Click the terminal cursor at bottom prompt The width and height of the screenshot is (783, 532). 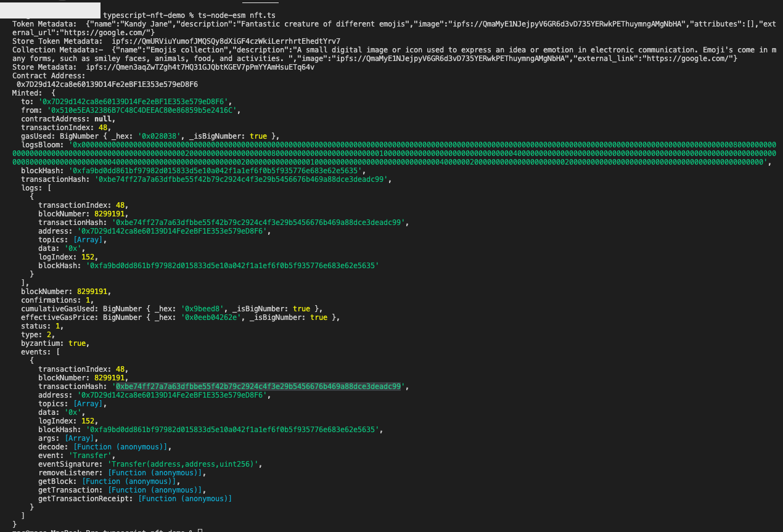point(200,530)
